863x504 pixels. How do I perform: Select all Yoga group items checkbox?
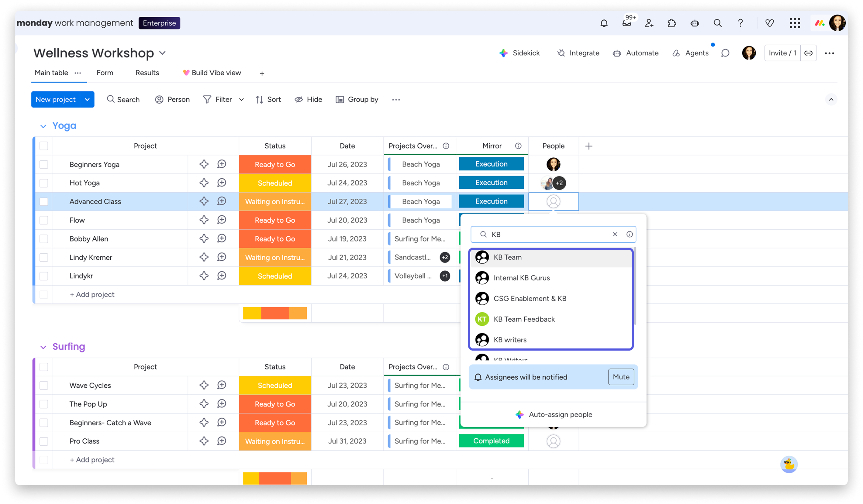(44, 146)
